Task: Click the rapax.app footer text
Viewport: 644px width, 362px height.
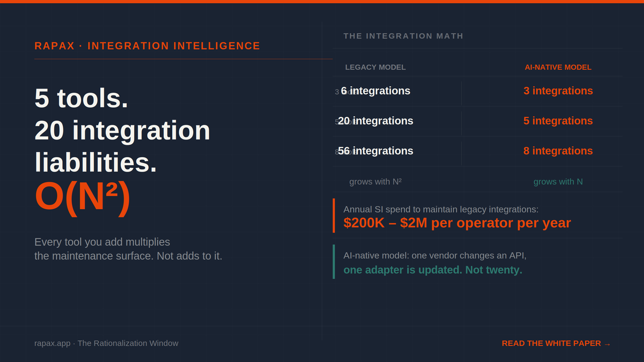Action: pos(106,343)
